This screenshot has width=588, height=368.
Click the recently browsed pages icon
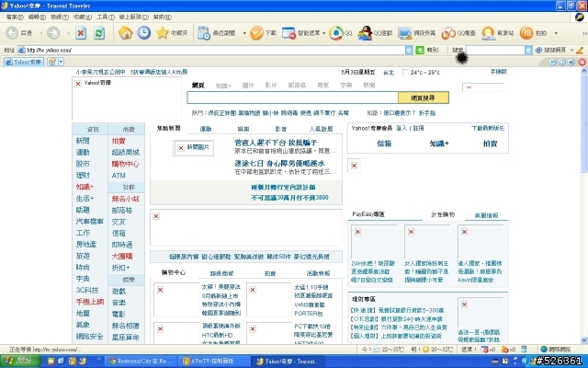(x=204, y=33)
